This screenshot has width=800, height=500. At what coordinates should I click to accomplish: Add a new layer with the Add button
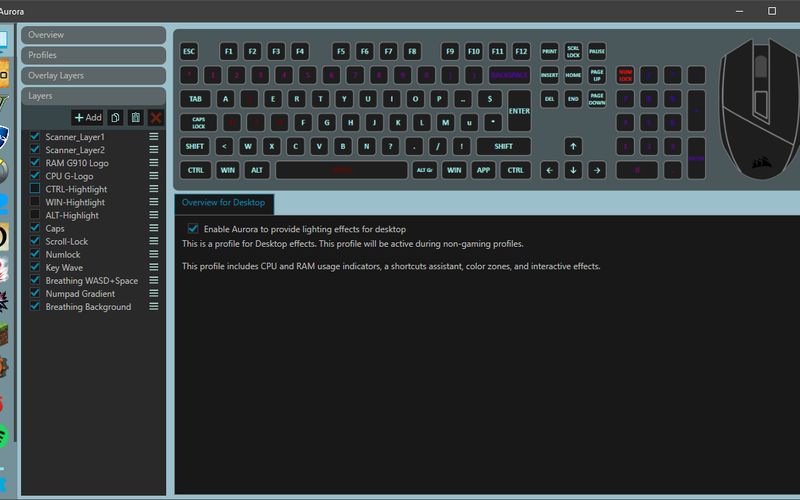pos(87,118)
